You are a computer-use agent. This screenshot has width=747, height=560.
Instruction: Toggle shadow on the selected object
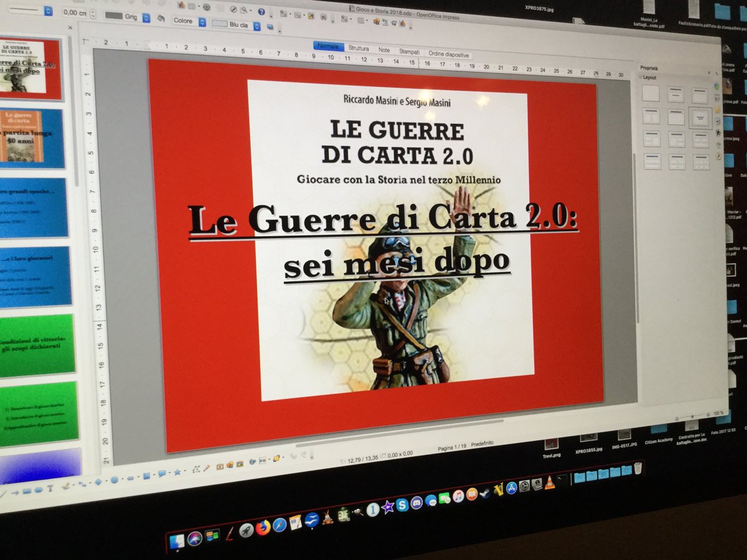pos(270,26)
